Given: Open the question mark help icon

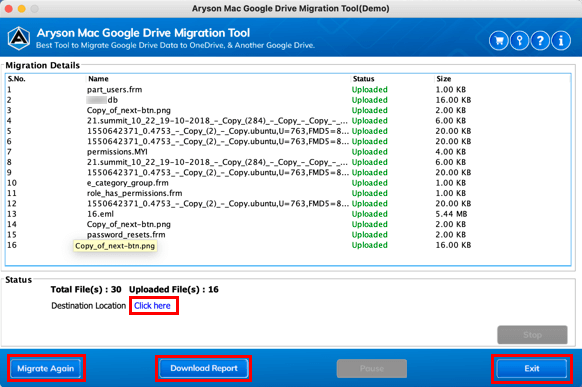Looking at the screenshot, I should [x=540, y=40].
